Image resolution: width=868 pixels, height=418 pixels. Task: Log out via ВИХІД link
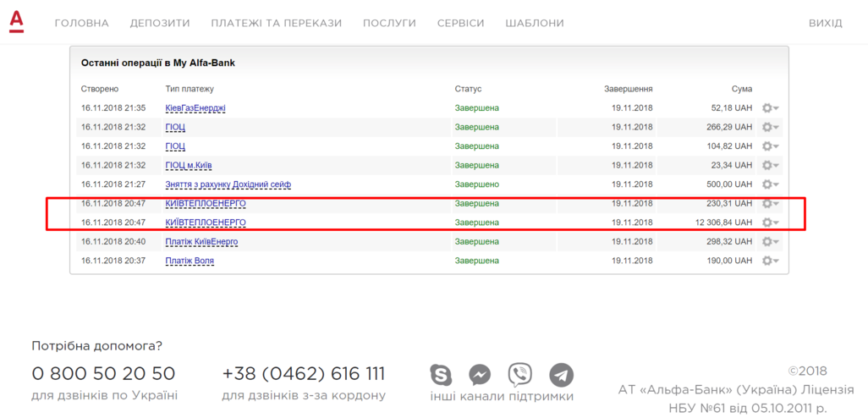(x=826, y=23)
